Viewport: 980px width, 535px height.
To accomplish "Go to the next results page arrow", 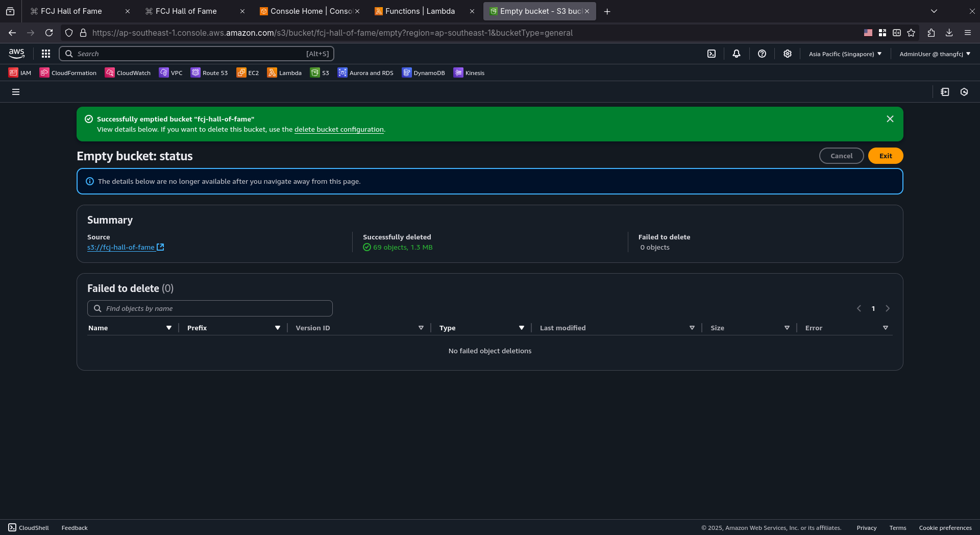I will (x=888, y=308).
